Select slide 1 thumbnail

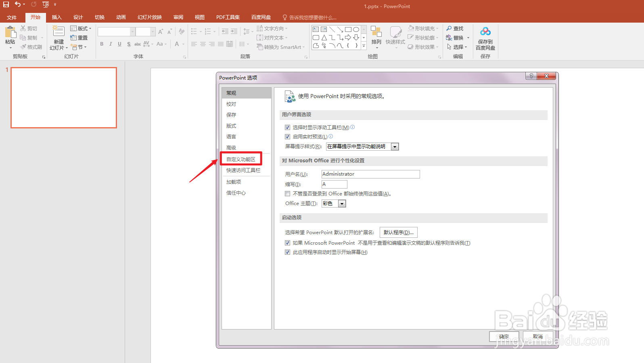click(x=64, y=98)
